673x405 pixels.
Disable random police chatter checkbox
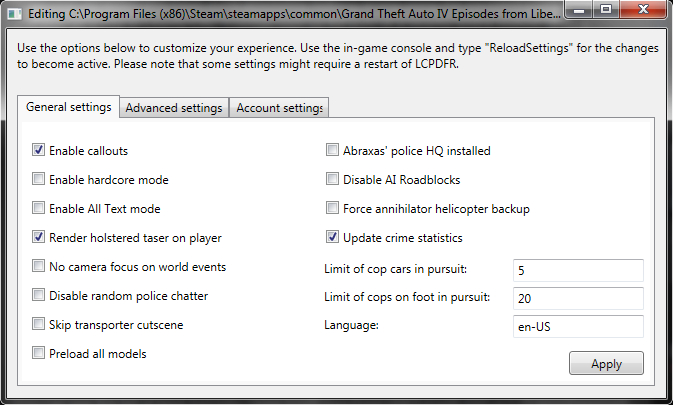39,295
